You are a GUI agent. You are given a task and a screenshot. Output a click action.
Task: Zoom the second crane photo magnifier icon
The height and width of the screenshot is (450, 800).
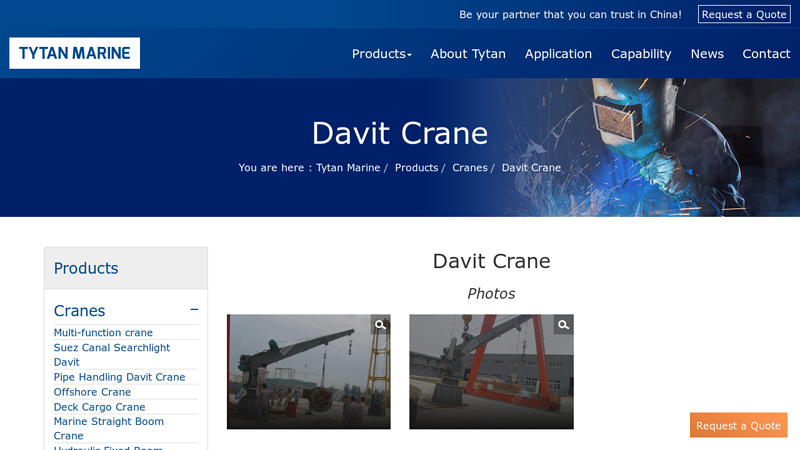tap(563, 324)
